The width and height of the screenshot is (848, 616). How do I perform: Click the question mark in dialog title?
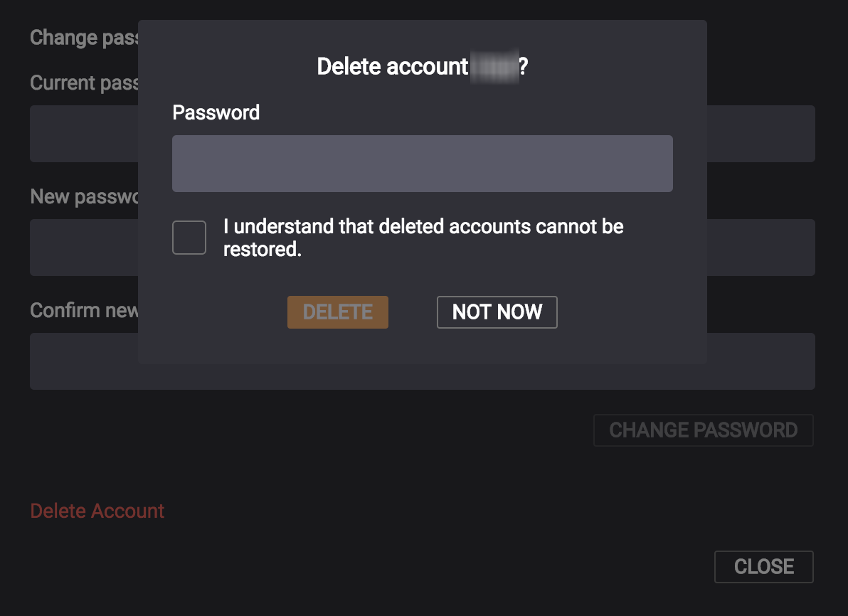[524, 67]
